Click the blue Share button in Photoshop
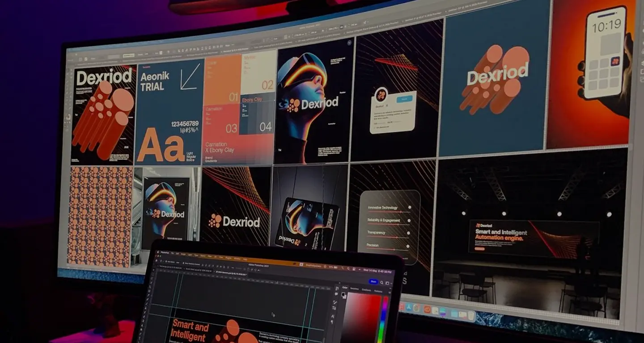Screen dimensions: 644x343 pos(373,282)
